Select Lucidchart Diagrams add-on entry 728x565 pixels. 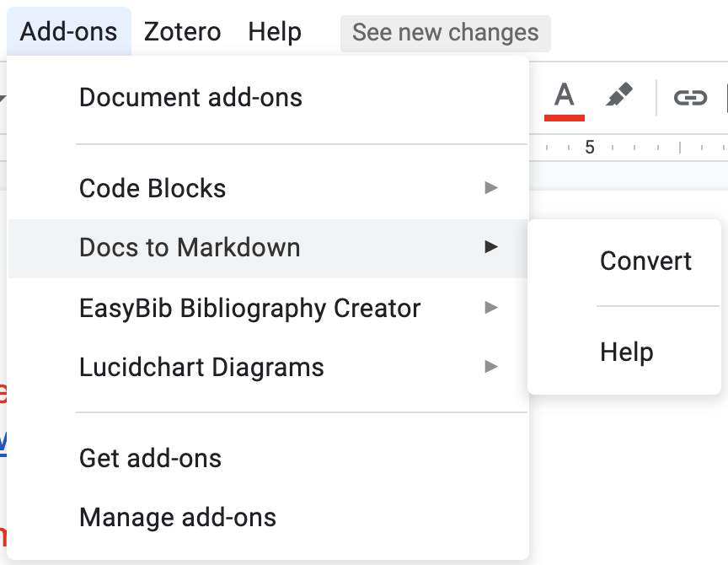coord(268,367)
